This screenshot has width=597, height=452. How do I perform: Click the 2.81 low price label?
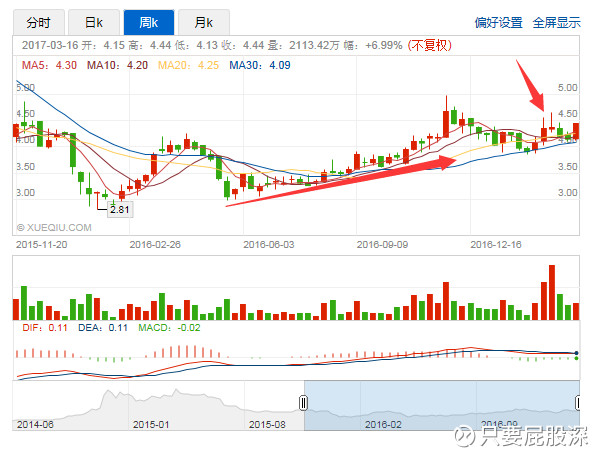click(x=120, y=209)
